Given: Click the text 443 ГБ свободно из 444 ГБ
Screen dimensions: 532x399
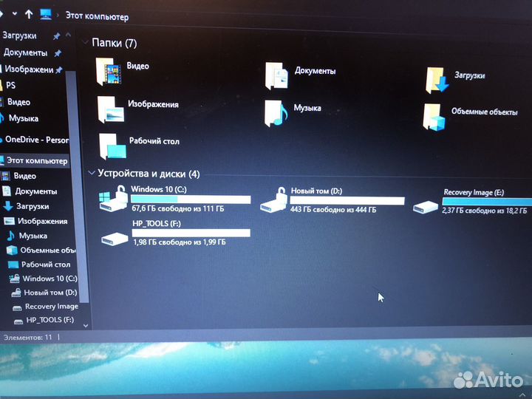Looking at the screenshot, I should (333, 210).
